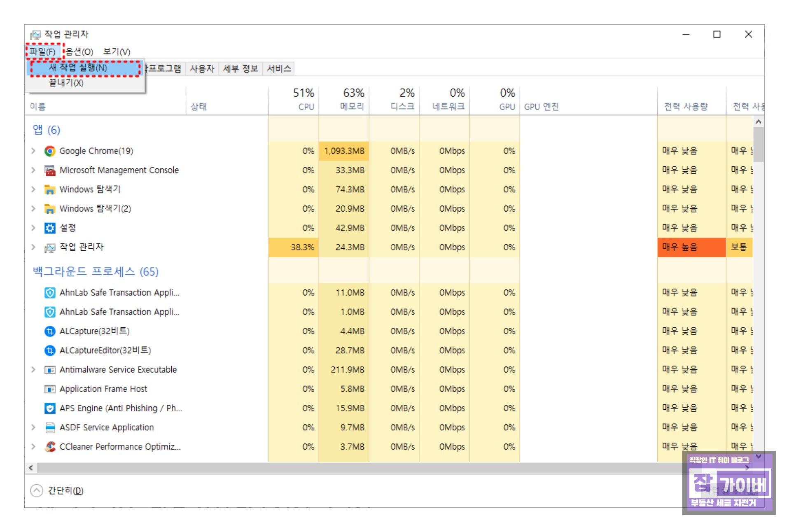Expand the 설정 app row
This screenshot has height=532, width=789.
point(33,228)
